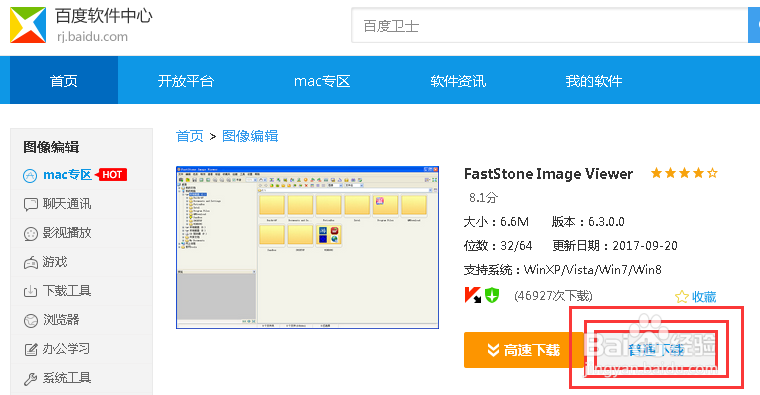Click the Kaspersky security badge icon
This screenshot has height=395, width=760.
[x=473, y=295]
